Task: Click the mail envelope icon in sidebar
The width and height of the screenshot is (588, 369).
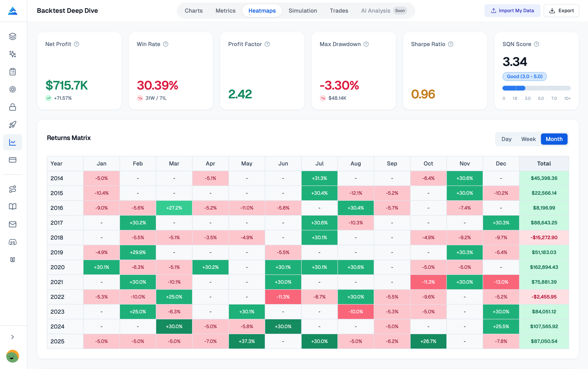Action: [x=12, y=224]
